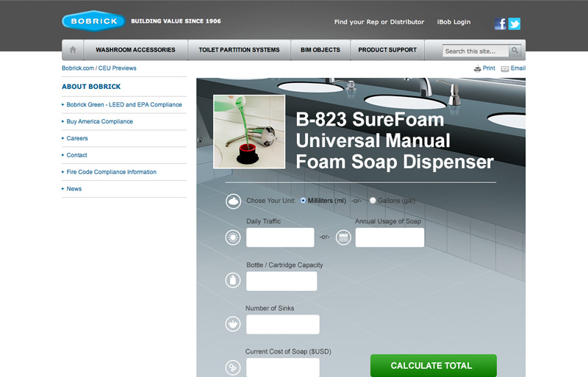Focus the Search this site field
588x377 pixels.
point(476,51)
